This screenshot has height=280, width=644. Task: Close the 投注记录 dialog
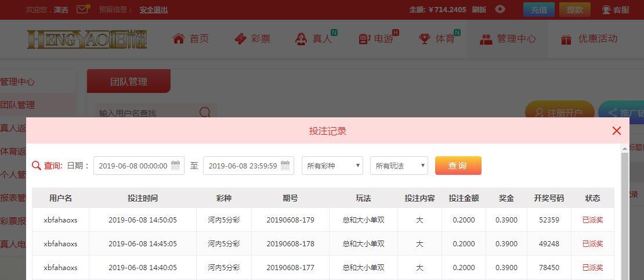coord(617,131)
